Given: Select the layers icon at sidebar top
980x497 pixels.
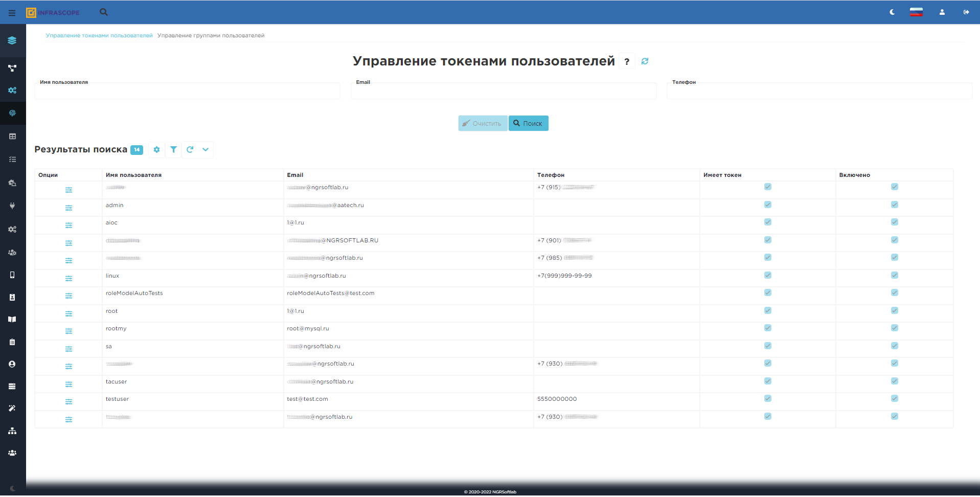Looking at the screenshot, I should (12, 40).
